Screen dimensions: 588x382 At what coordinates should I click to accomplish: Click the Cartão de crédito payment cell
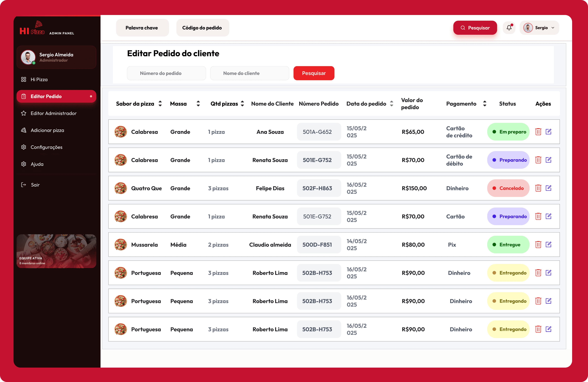coord(459,132)
